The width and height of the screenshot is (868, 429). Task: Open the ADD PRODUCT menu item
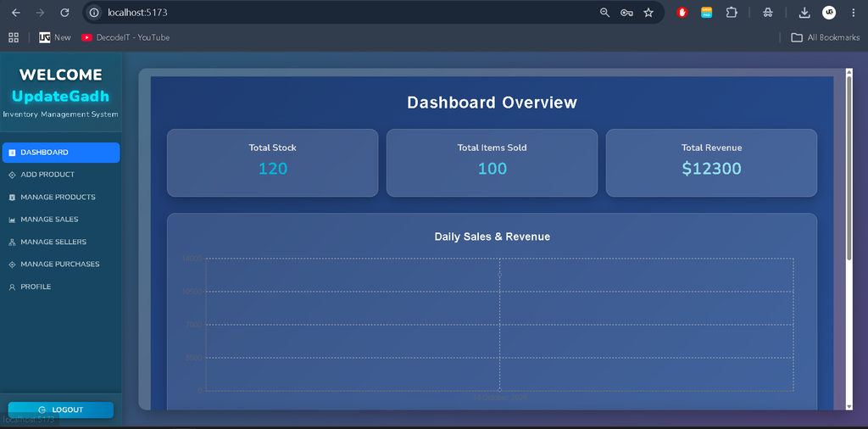61,175
